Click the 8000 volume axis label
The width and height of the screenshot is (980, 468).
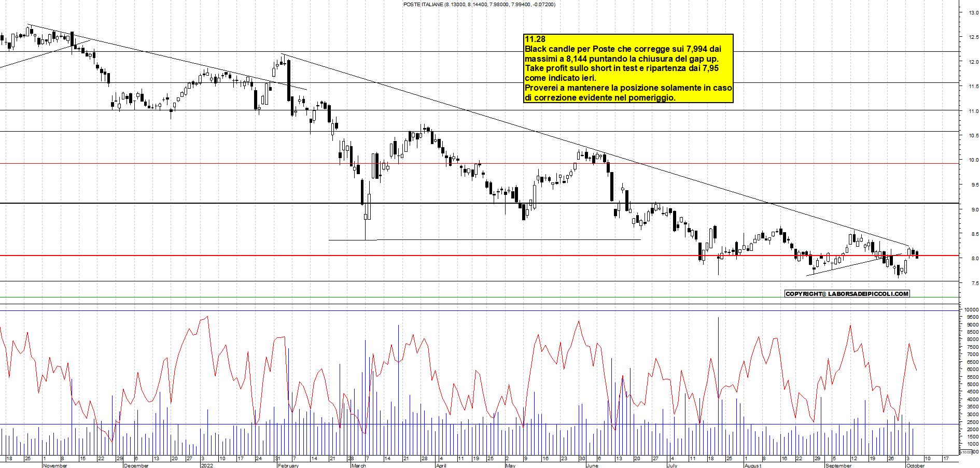[972, 340]
